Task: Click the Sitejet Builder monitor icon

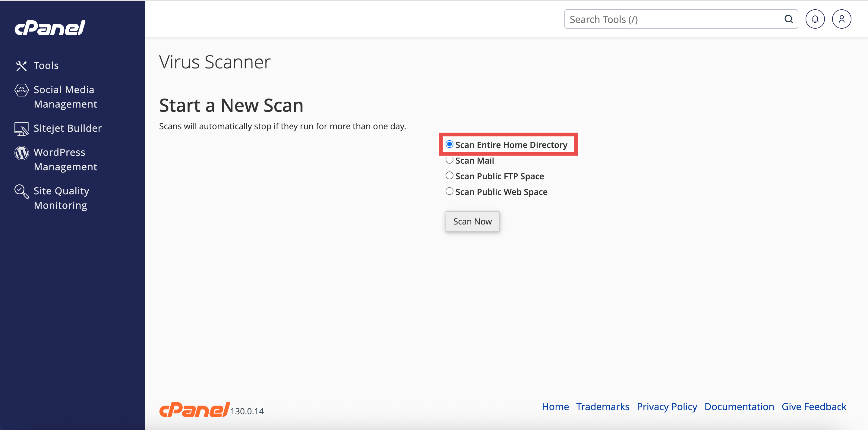Action: pyautogui.click(x=22, y=129)
